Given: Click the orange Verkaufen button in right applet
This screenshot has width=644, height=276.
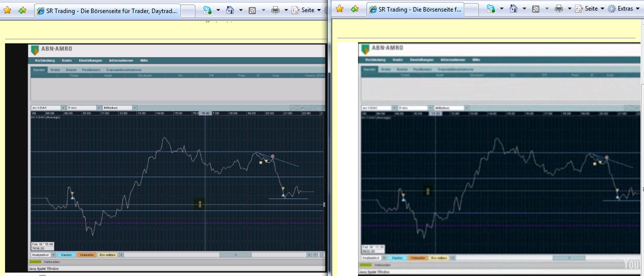Looking at the screenshot, I should point(417,257).
